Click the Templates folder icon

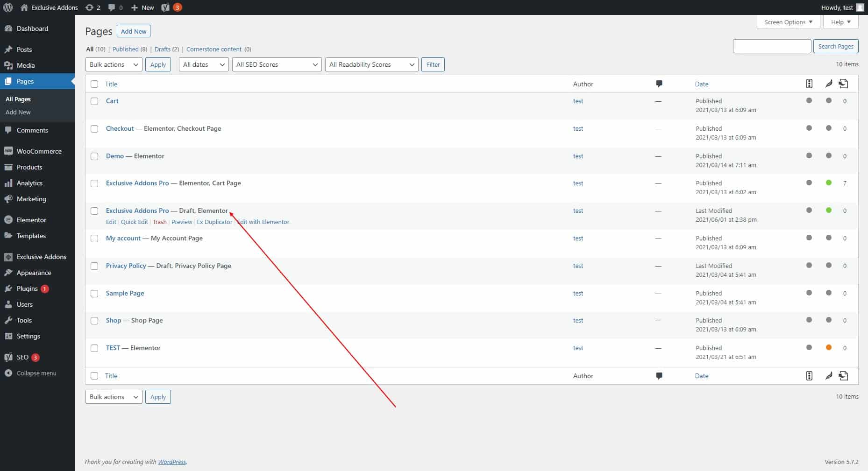pos(8,236)
